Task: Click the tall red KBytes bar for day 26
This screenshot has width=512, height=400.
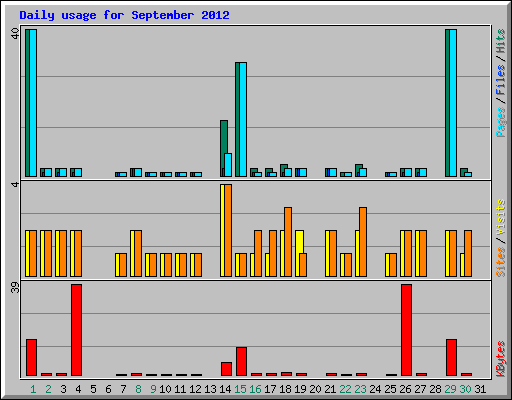Action: 406,330
